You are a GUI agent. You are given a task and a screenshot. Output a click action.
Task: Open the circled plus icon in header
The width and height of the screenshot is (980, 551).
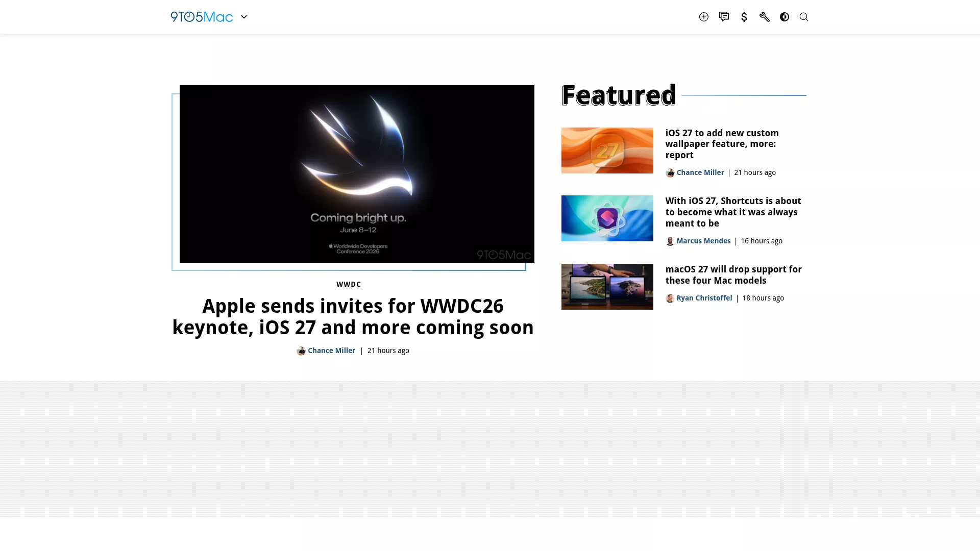click(x=704, y=17)
